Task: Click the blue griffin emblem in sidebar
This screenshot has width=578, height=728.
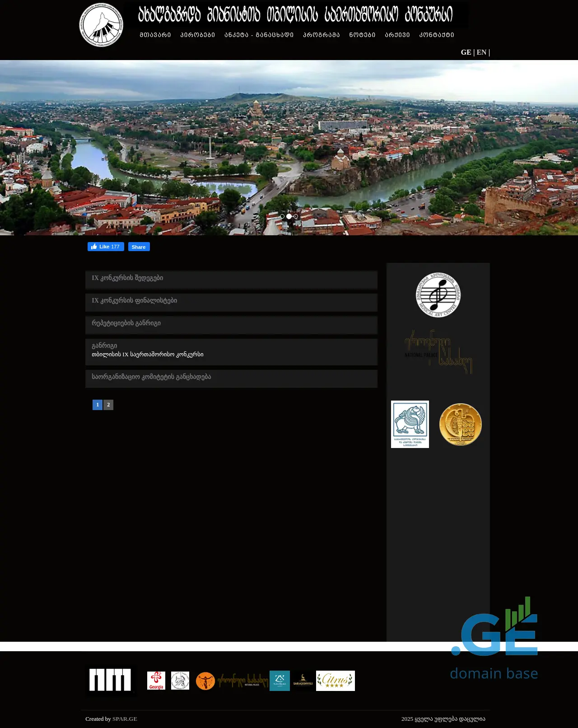Action: tap(410, 424)
